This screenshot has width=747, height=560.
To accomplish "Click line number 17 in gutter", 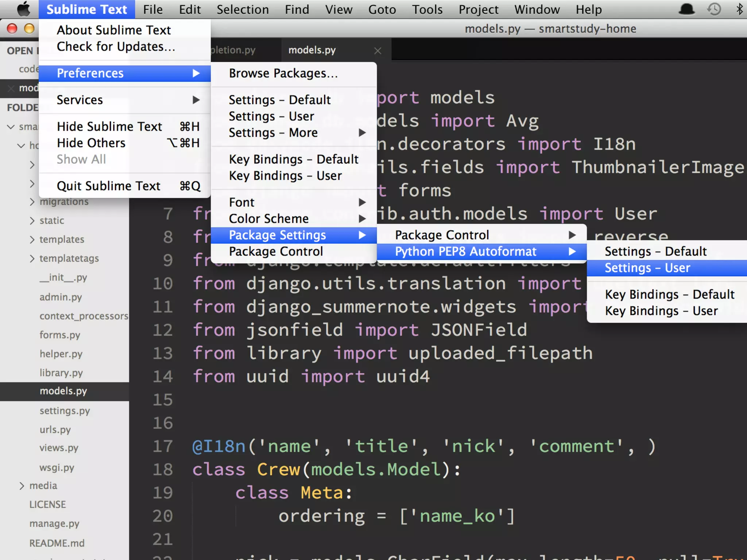I will pyautogui.click(x=163, y=447).
